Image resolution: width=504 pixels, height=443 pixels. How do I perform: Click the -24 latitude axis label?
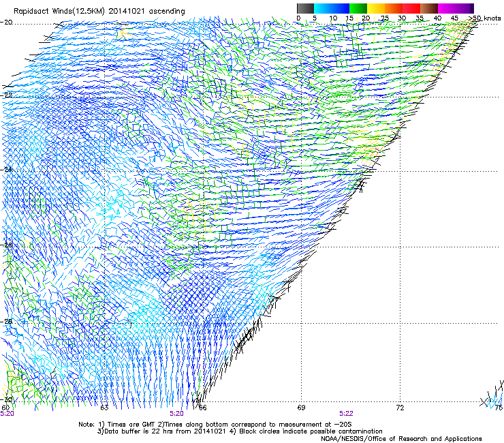click(x=6, y=169)
